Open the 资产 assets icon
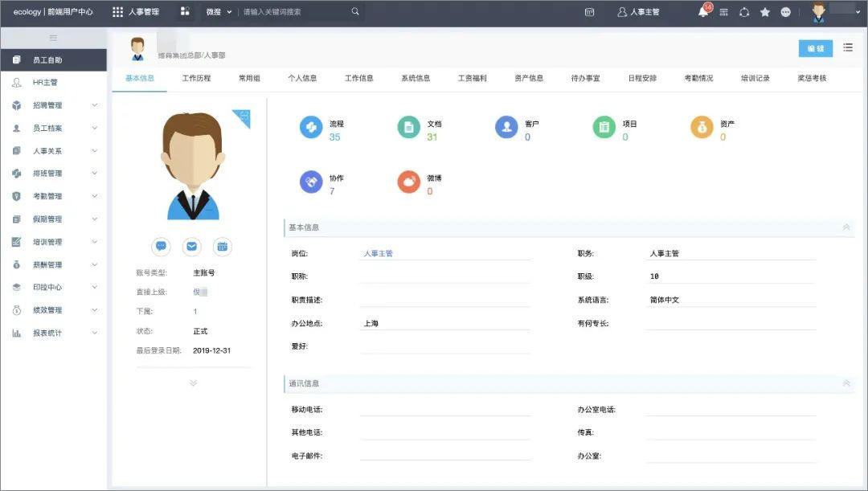This screenshot has height=491, width=868. 702,127
